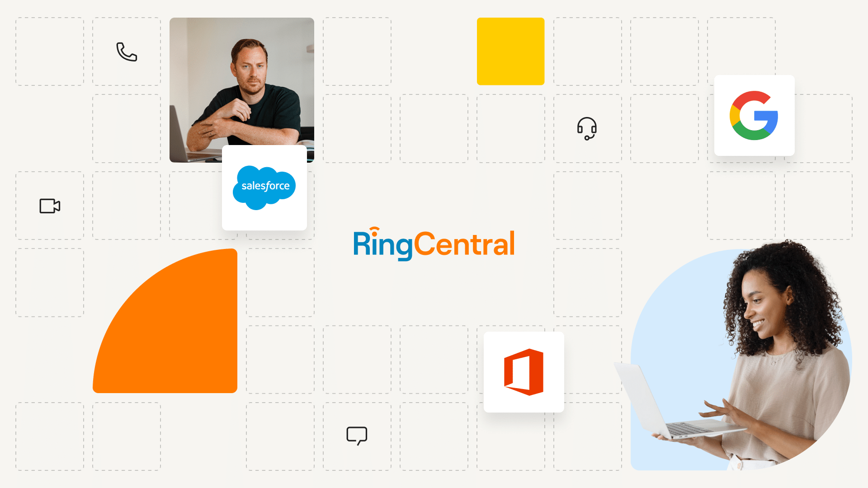
Task: Select the Google G logo tile
Action: [754, 116]
